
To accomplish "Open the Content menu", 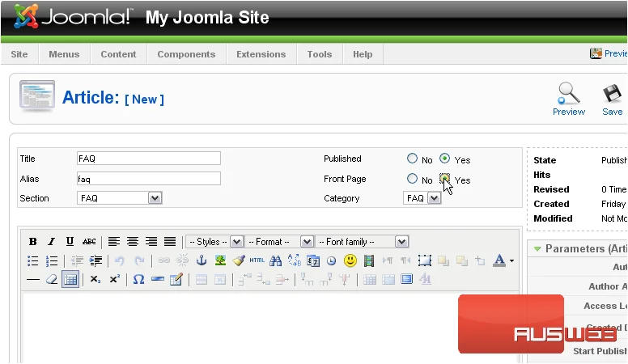I will pos(118,54).
